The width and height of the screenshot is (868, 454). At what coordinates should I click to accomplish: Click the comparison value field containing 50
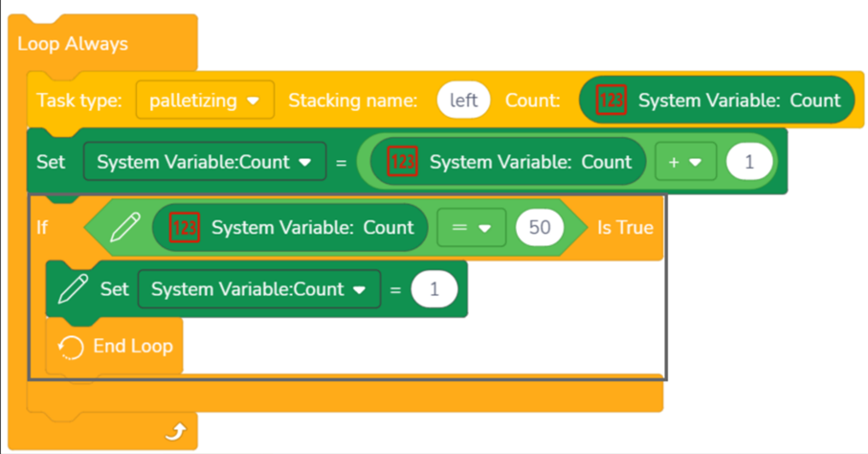click(540, 227)
